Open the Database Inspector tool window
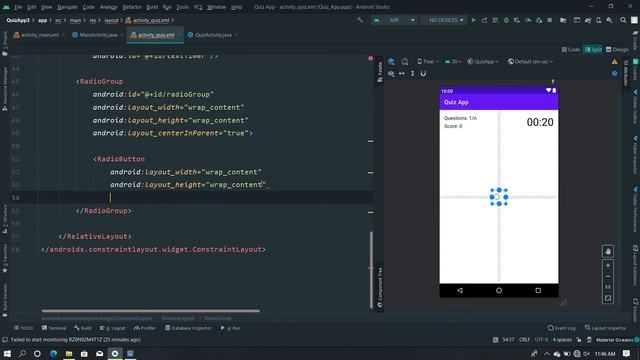Image resolution: width=640 pixels, height=360 pixels. tap(188, 328)
